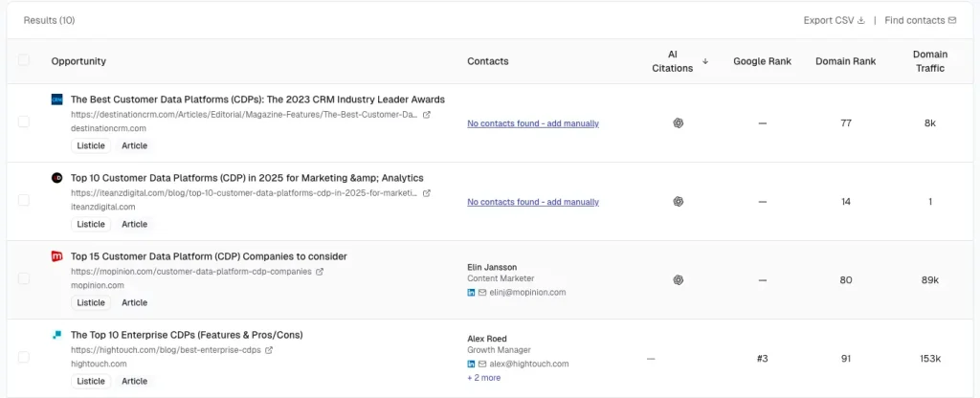Click contact name Elin Jansson
This screenshot has width=980, height=398.
pyautogui.click(x=492, y=268)
